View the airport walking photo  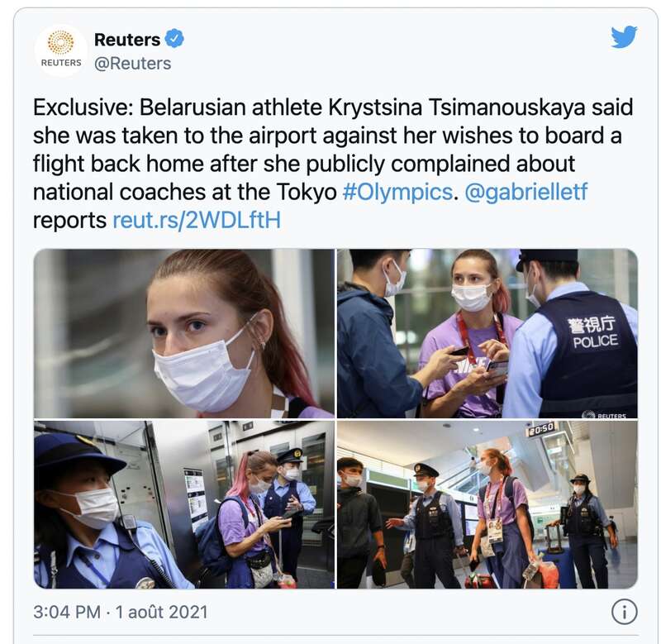point(487,504)
